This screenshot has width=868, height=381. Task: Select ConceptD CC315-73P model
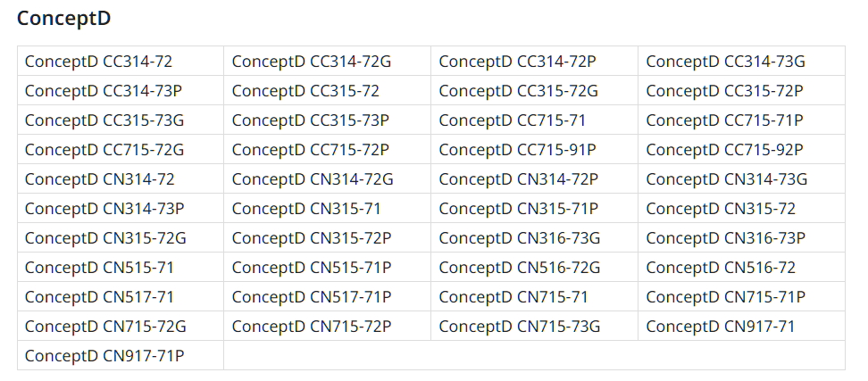click(x=327, y=120)
